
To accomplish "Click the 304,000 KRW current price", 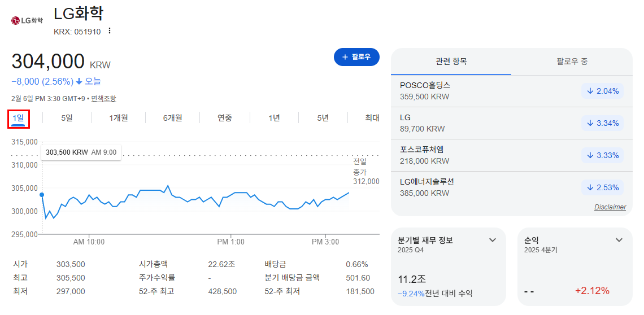I will pos(61,62).
